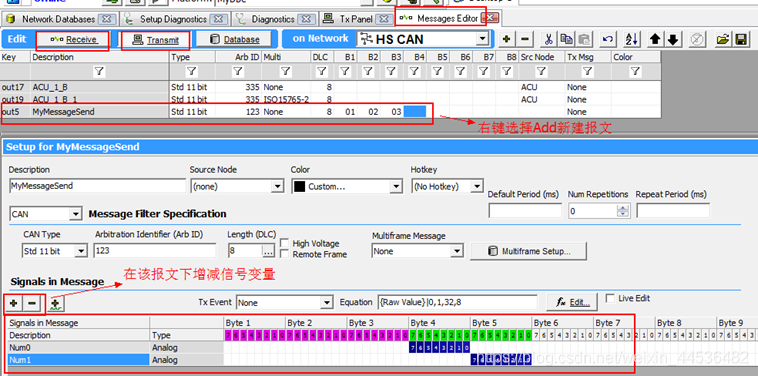Click the Arbitration Identifier field
This screenshot has height=376, width=758.
pyautogui.click(x=155, y=251)
